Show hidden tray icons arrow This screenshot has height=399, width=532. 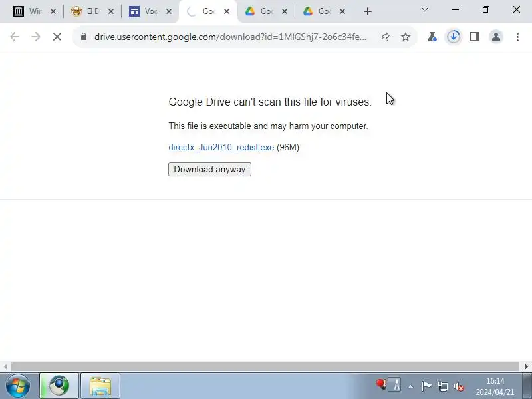coord(411,386)
